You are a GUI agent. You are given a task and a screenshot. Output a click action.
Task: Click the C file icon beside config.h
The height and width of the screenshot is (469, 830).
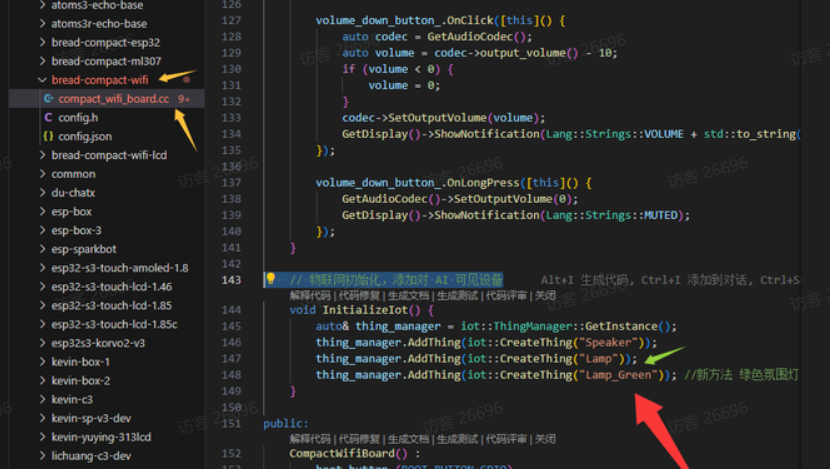click(49, 118)
